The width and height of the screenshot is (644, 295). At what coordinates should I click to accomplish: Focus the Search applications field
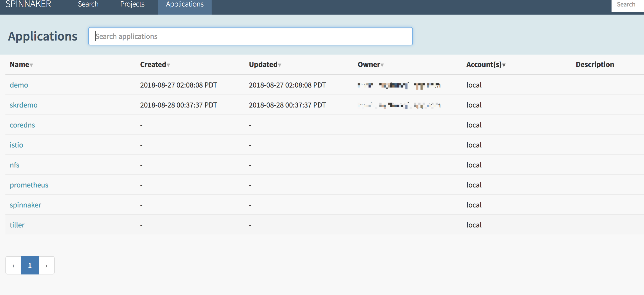[x=250, y=36]
